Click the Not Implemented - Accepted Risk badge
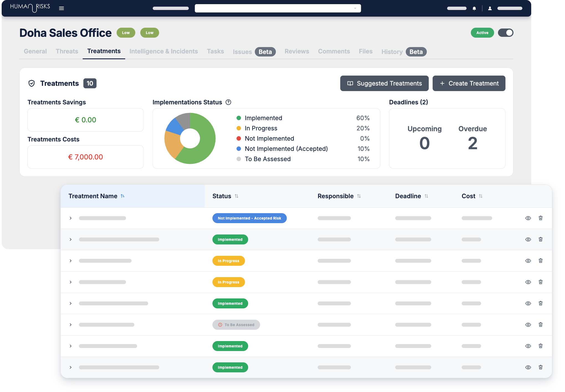The height and width of the screenshot is (392, 565). click(x=250, y=218)
